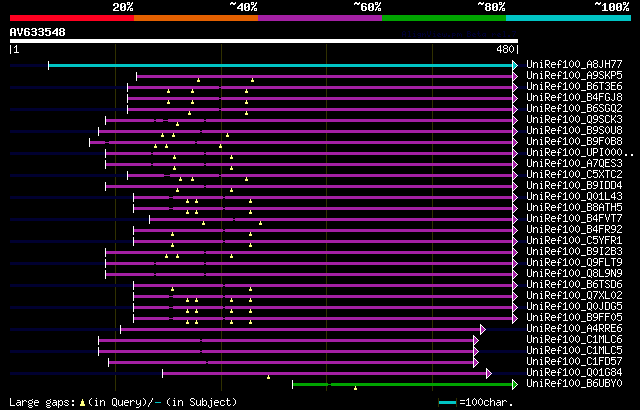Click the ~100% percentage label
Viewport: 640px width, 410px height.
coord(611,7)
